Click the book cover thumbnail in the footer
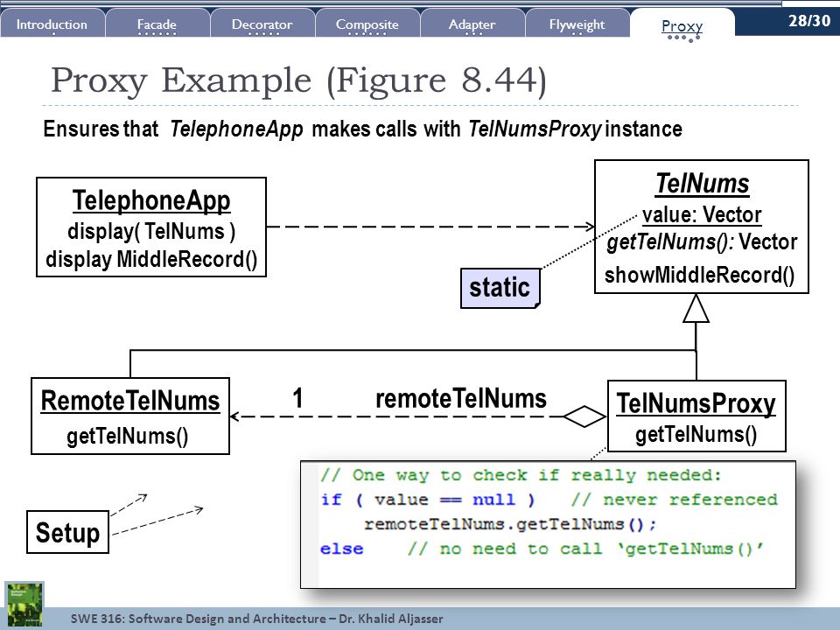This screenshot has height=630, width=840. [x=24, y=605]
